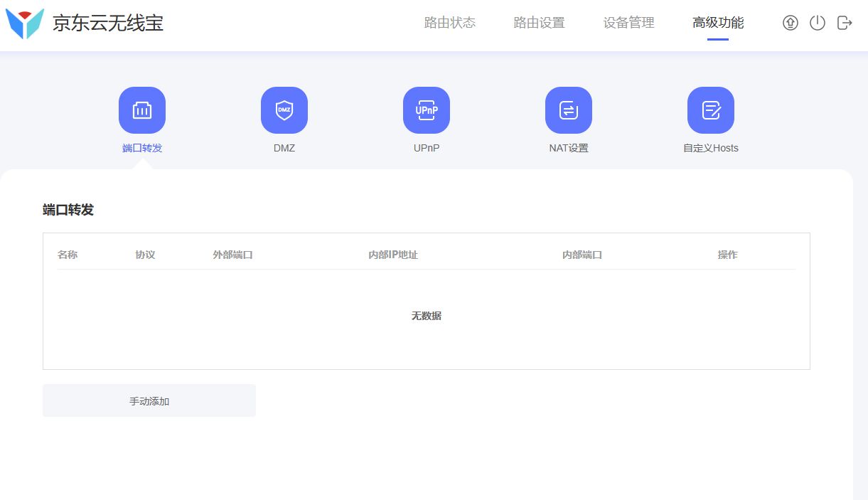Switch to the 路由设置 tab
The width and height of the screenshot is (868, 500).
pyautogui.click(x=539, y=23)
